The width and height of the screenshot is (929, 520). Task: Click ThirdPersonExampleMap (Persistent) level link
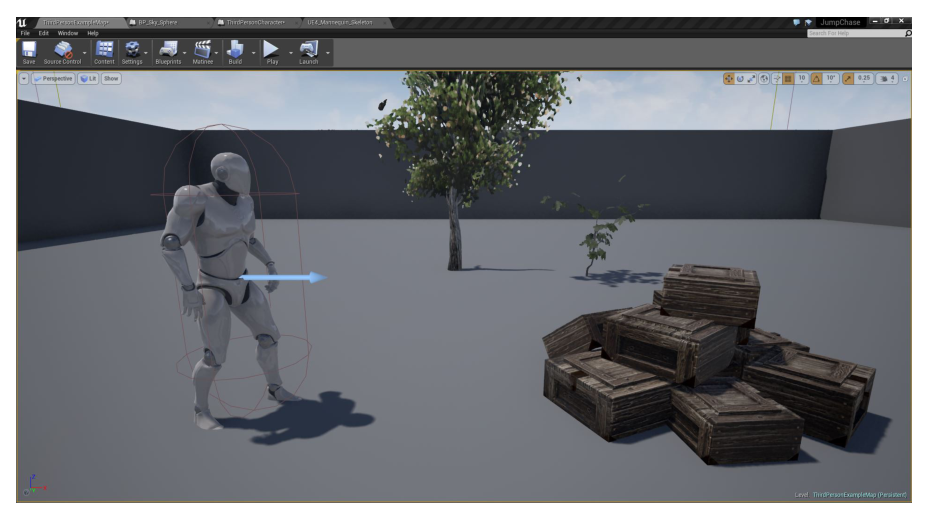pyautogui.click(x=860, y=495)
